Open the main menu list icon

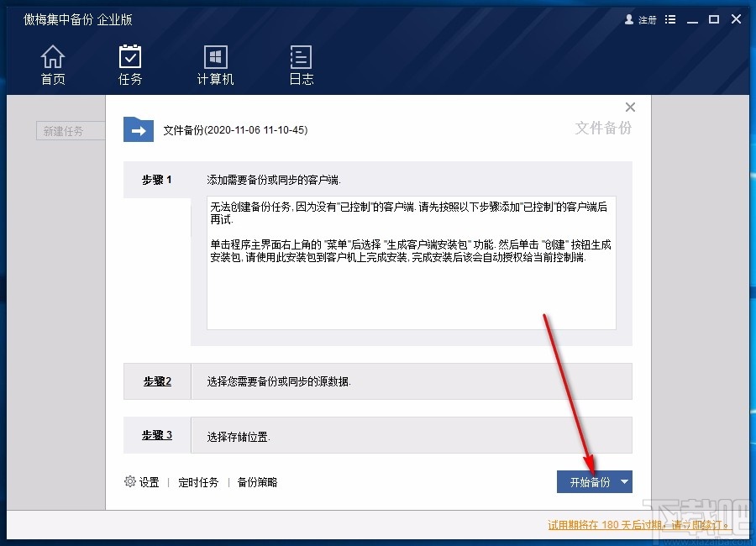click(x=669, y=19)
